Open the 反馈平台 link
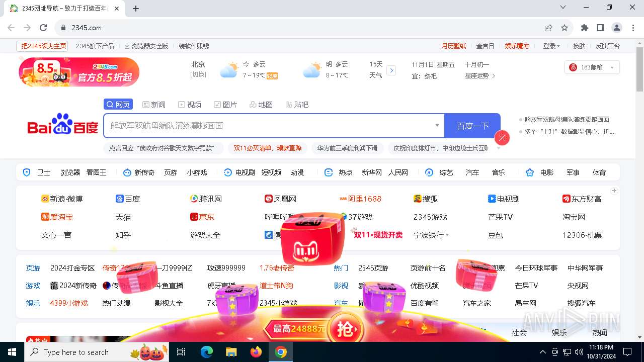The image size is (644, 362). tap(608, 46)
